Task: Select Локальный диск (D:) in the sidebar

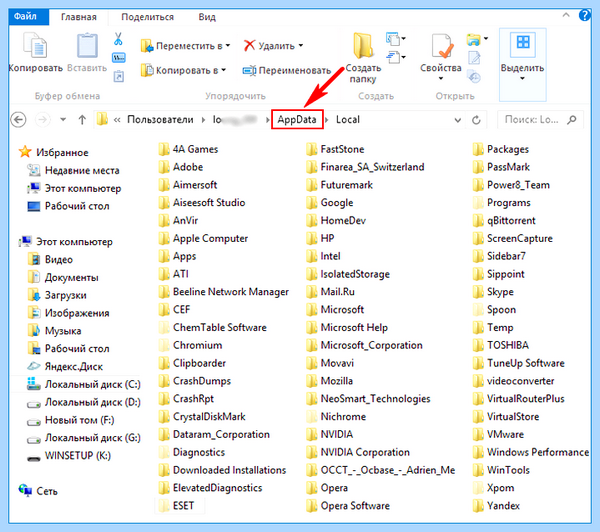Action: pyautogui.click(x=84, y=402)
